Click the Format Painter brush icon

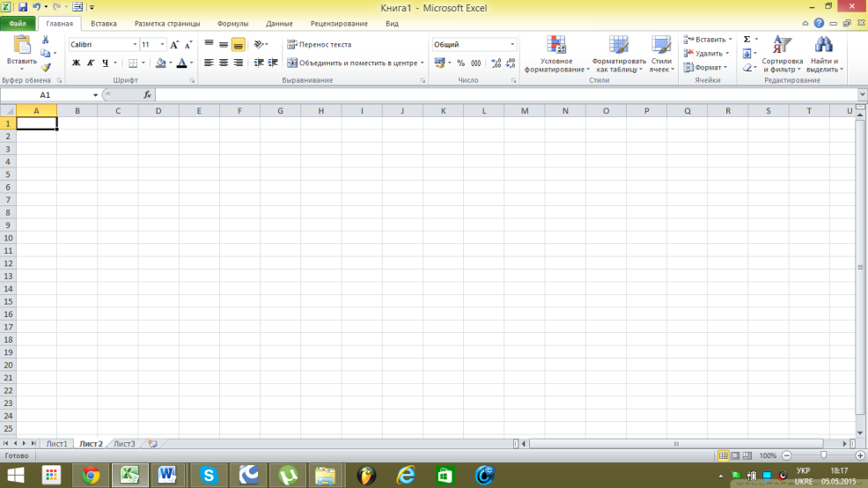pyautogui.click(x=46, y=67)
